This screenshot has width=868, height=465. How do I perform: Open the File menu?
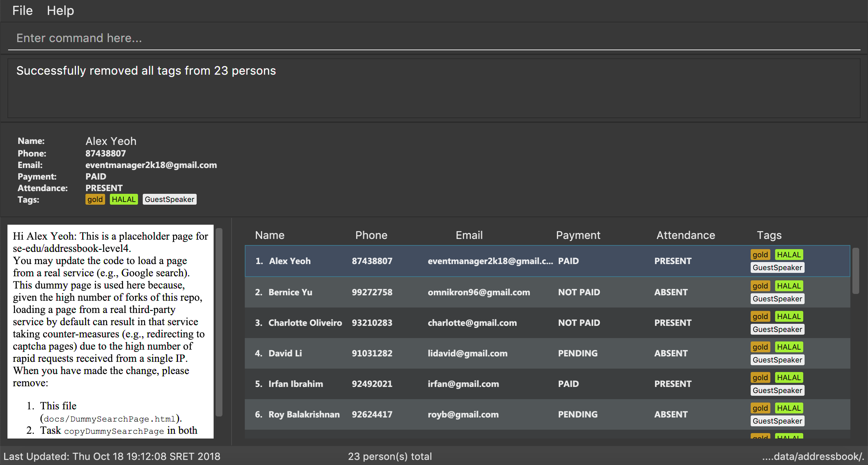pyautogui.click(x=22, y=11)
